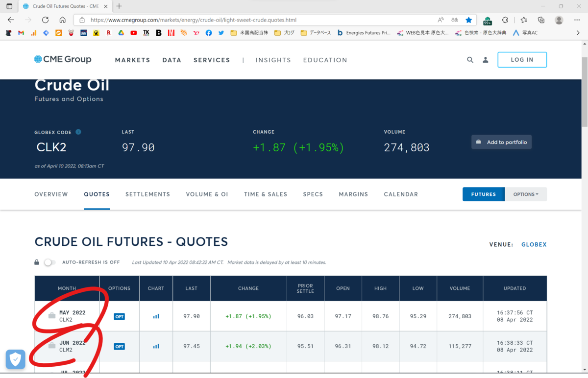The width and height of the screenshot is (588, 378).
Task: Open the collections icon
Action: tap(541, 20)
